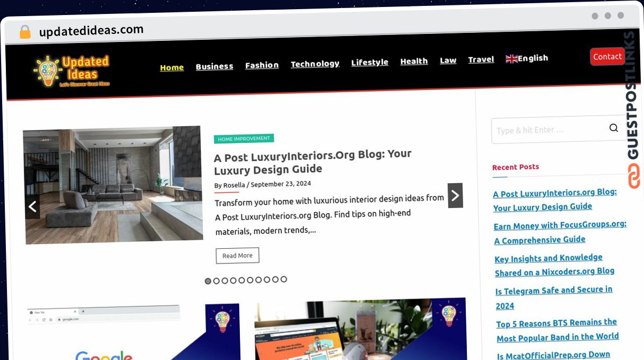Select the fourth slider pagination dot
644x360 pixels.
(x=233, y=280)
